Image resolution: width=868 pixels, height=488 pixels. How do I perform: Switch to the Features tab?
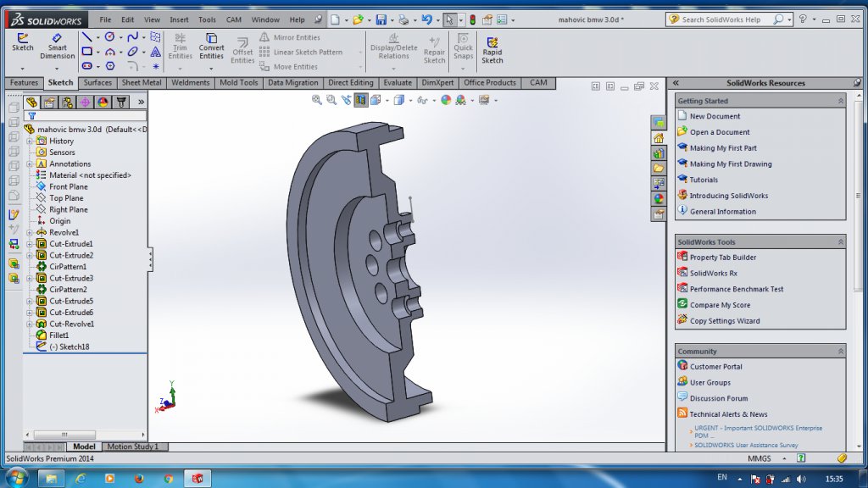click(24, 83)
